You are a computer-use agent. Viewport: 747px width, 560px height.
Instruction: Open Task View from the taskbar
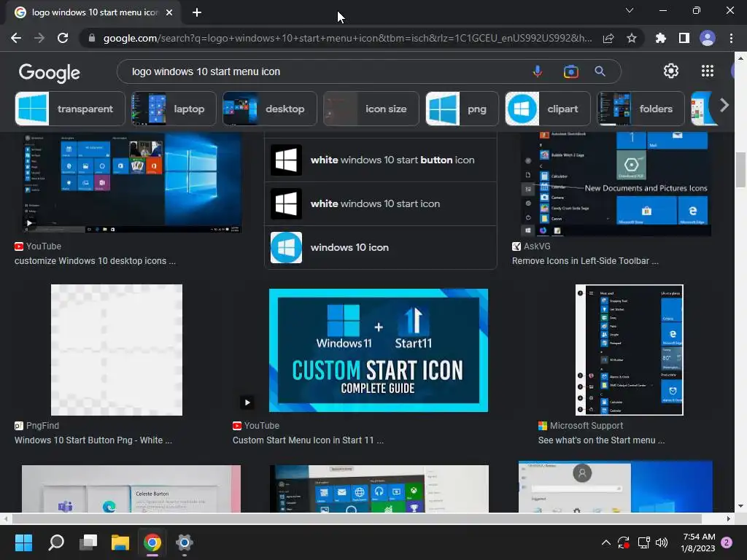(x=88, y=542)
